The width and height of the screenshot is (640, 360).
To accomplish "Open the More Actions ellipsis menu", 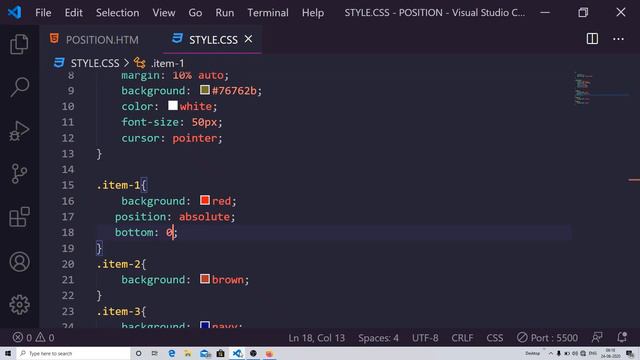I will [618, 39].
